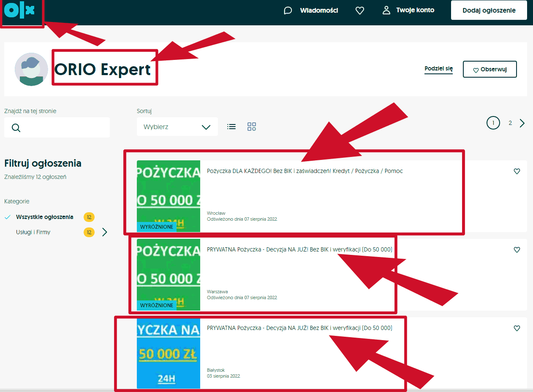This screenshot has height=392, width=533.
Task: Favorite the Białystok loan listing
Action: click(x=517, y=328)
